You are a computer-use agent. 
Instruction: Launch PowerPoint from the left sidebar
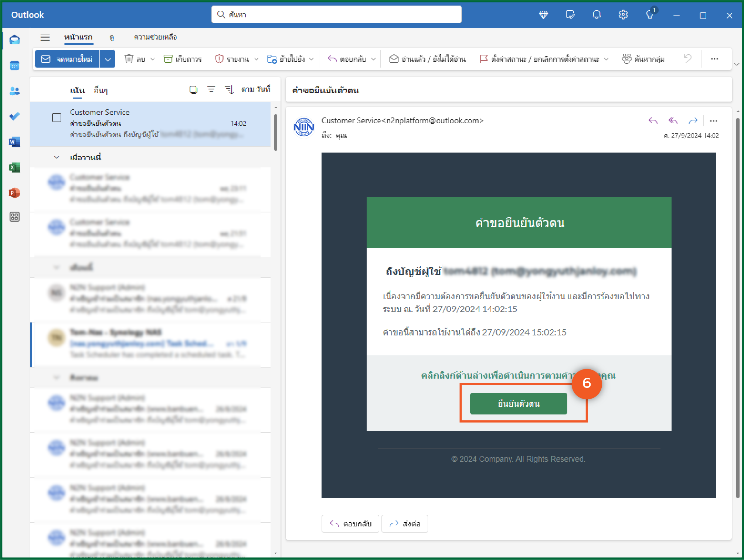(x=14, y=193)
